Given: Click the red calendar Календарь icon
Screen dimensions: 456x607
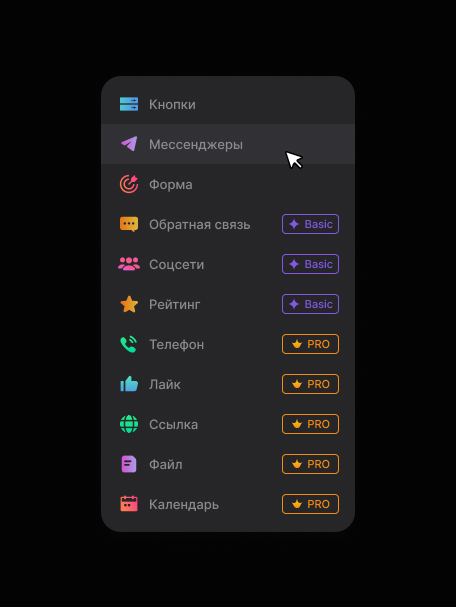Looking at the screenshot, I should click(129, 504).
